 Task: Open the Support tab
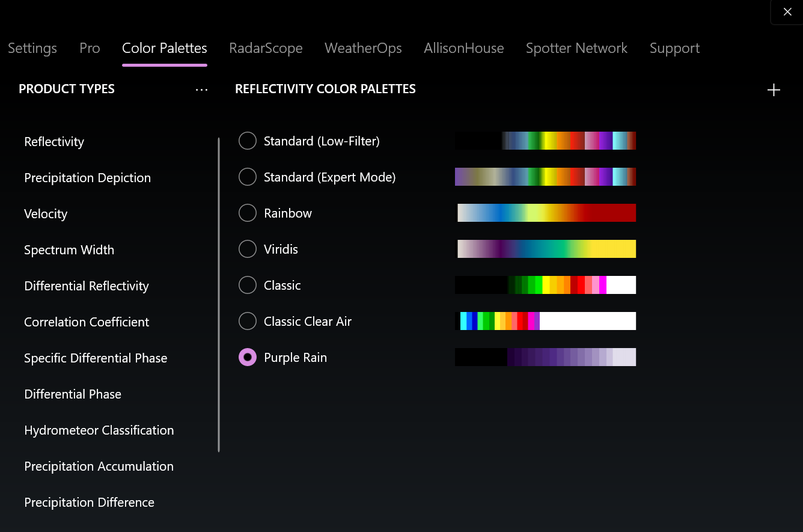674,48
